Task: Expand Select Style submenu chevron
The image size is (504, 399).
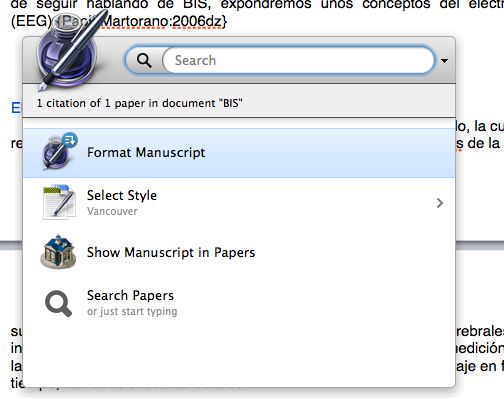Action: point(440,203)
